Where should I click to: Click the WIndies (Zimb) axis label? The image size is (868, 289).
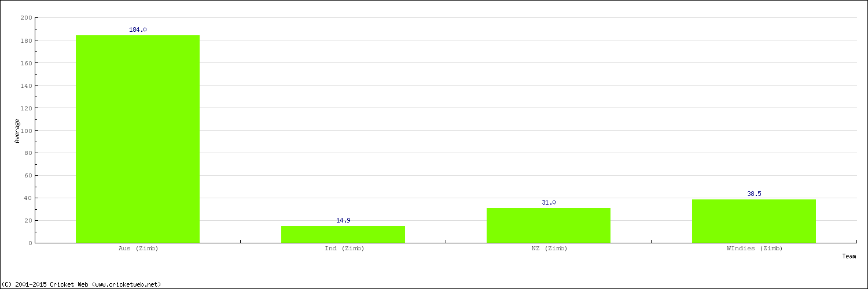(754, 249)
